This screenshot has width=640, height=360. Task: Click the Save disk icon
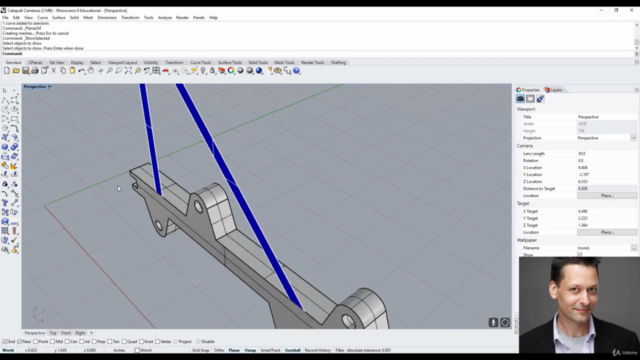click(25, 71)
